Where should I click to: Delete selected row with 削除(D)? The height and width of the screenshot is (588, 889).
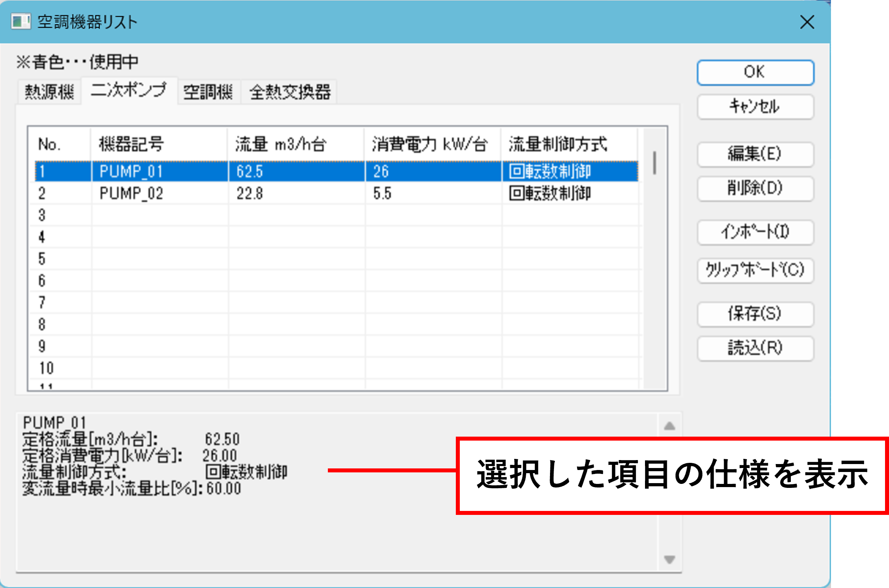coord(755,188)
